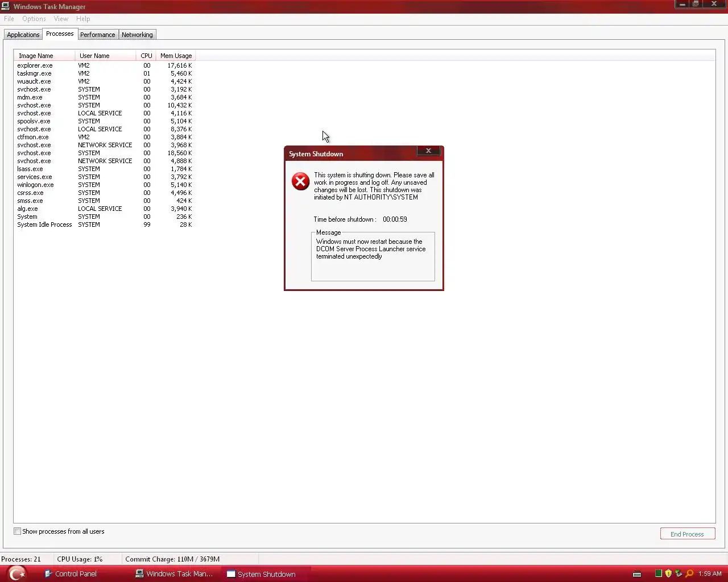Click the svchost.exe using 10,432 K
The image size is (728, 582).
click(x=105, y=105)
